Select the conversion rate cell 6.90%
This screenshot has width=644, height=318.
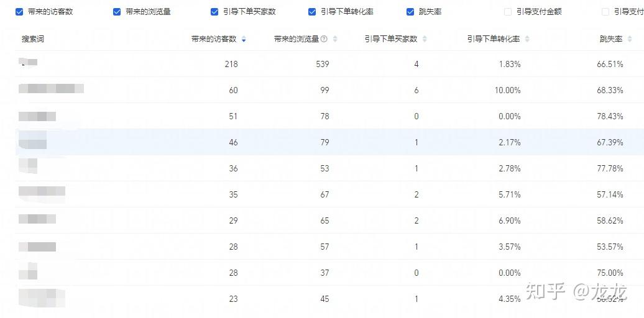click(x=510, y=220)
